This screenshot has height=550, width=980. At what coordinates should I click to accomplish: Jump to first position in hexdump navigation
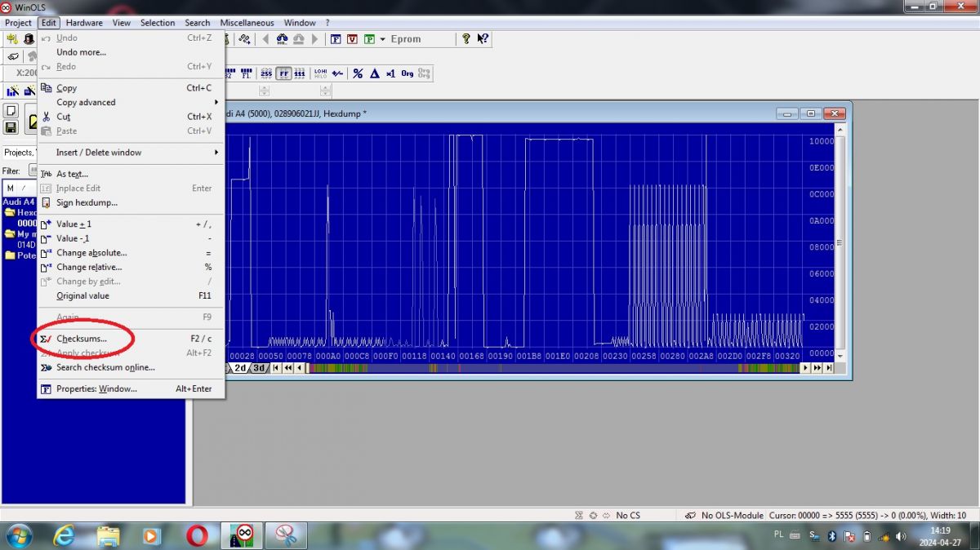coord(276,368)
